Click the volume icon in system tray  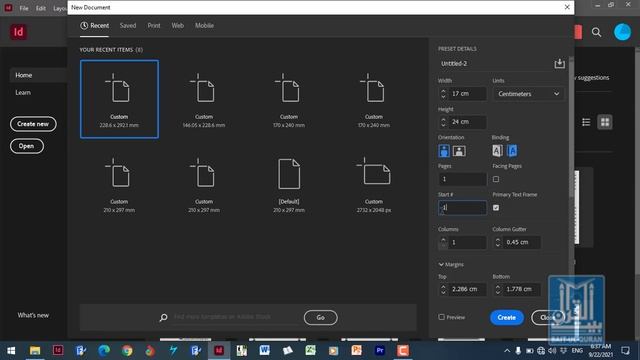click(x=552, y=351)
